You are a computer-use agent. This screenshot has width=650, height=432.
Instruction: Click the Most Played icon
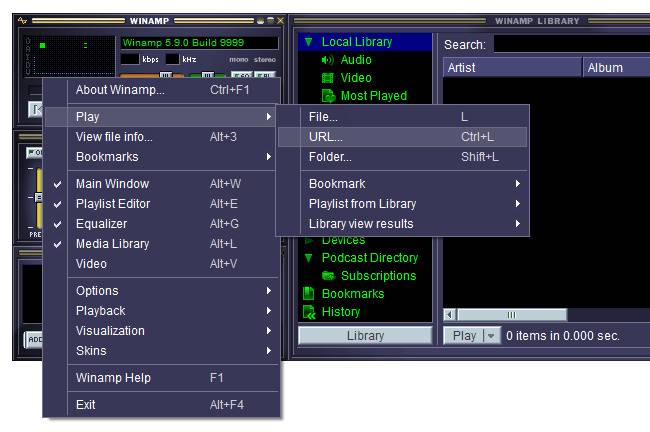pos(328,96)
